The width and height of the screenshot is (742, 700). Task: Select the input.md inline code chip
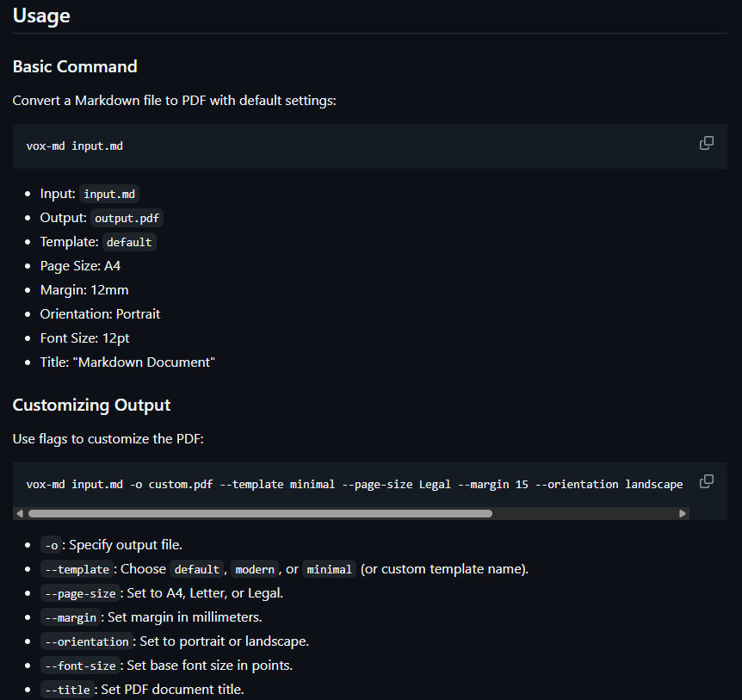pyautogui.click(x=108, y=194)
